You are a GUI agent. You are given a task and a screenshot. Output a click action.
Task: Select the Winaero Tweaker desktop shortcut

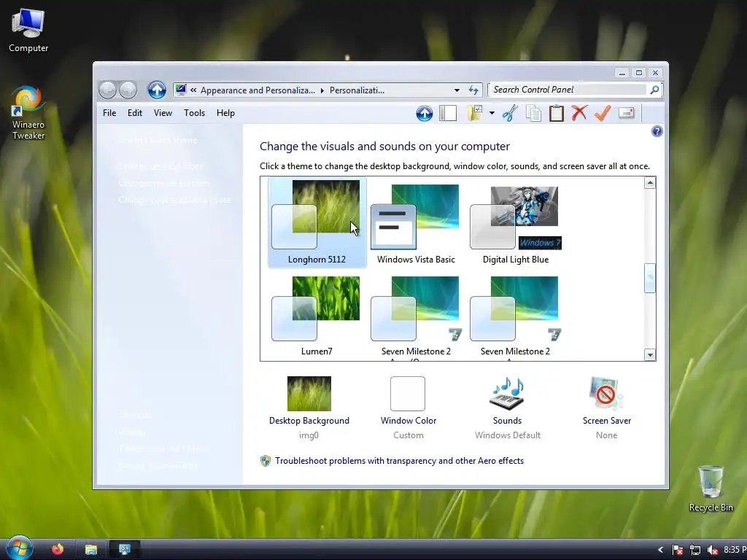28,113
